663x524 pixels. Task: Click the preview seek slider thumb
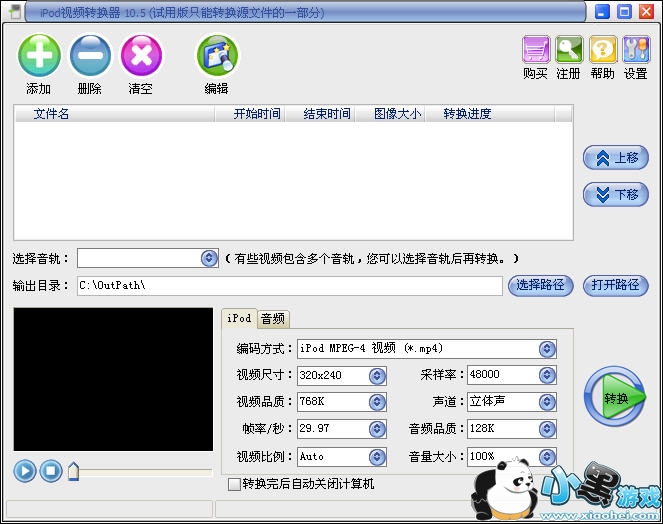(74, 471)
